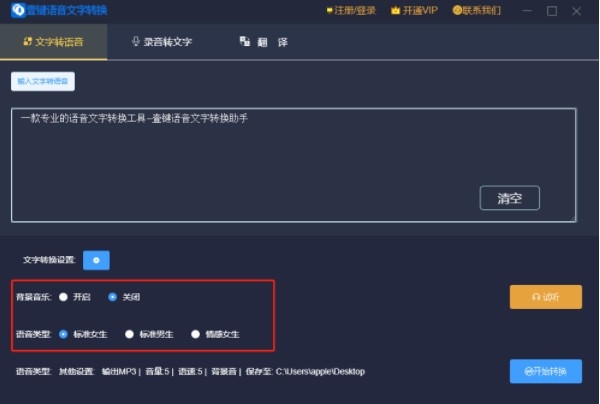Image resolution: width=600 pixels, height=404 pixels.
Task: Click the app logo icon in title bar
Action: [18, 10]
